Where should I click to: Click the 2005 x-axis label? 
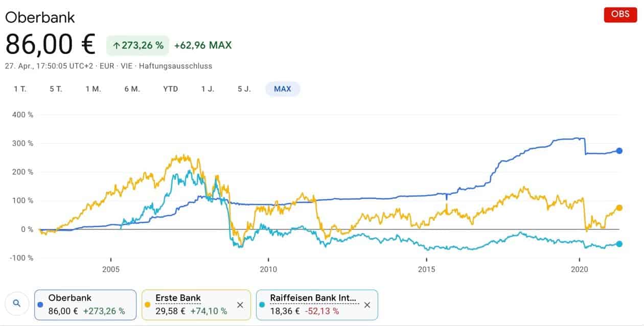point(111,269)
